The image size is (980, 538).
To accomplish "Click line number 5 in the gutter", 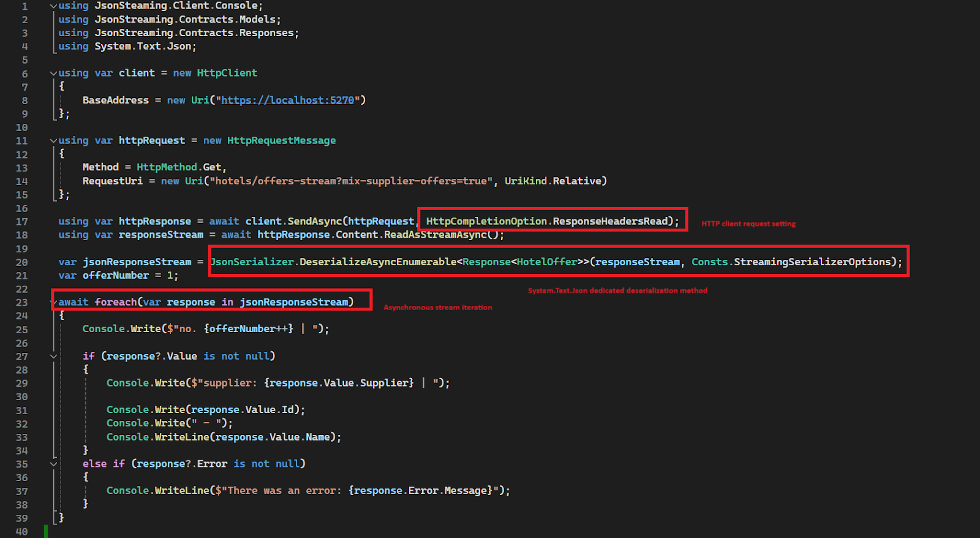I will 24,60.
